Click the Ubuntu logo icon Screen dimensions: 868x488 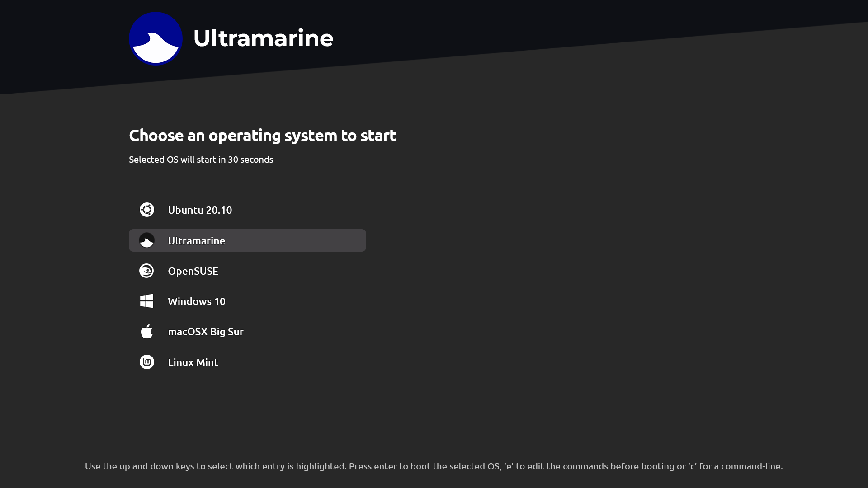[146, 210]
